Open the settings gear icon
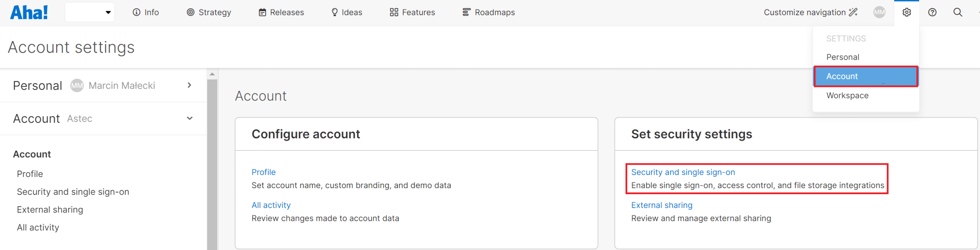This screenshot has height=250, width=980. (906, 12)
